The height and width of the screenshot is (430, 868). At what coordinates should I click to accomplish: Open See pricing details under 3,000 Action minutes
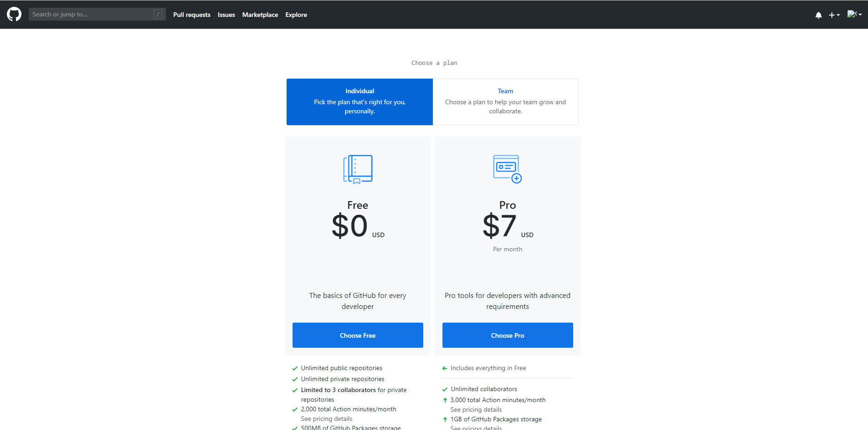click(x=476, y=410)
